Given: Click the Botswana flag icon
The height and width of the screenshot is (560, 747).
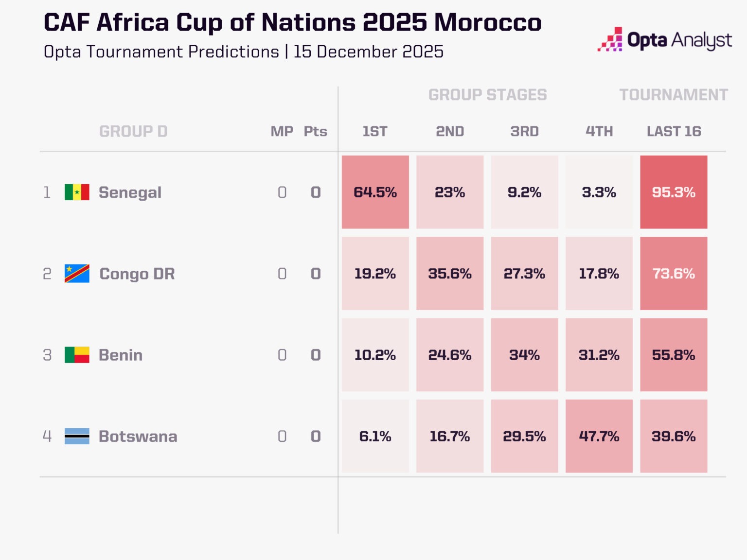Looking at the screenshot, I should pos(77,436).
